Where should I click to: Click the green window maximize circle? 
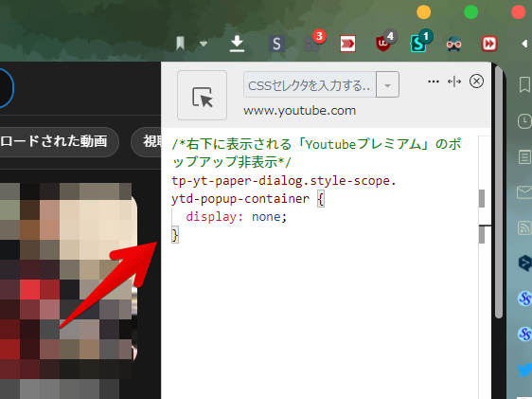470,12
